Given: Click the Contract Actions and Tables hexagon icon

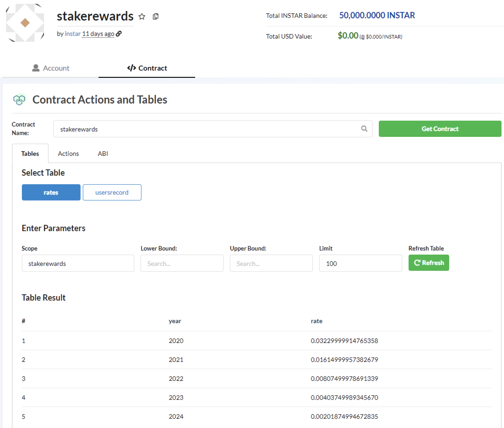Looking at the screenshot, I should click(19, 99).
